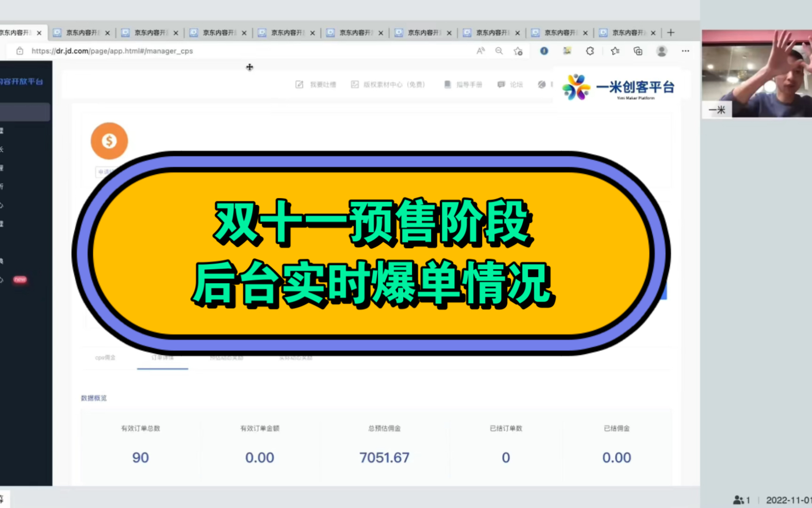Focus the dr.jd.com address bar

pyautogui.click(x=112, y=51)
